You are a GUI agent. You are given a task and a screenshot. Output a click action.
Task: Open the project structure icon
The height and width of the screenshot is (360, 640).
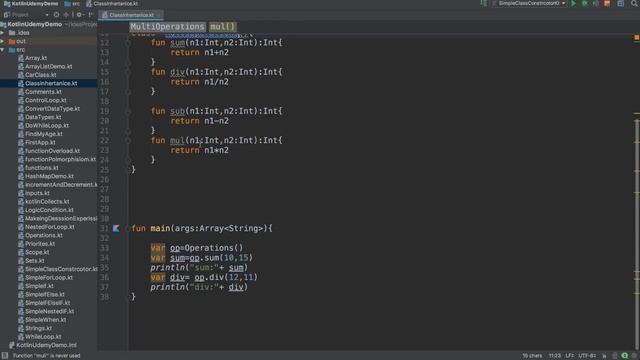(x=620, y=4)
